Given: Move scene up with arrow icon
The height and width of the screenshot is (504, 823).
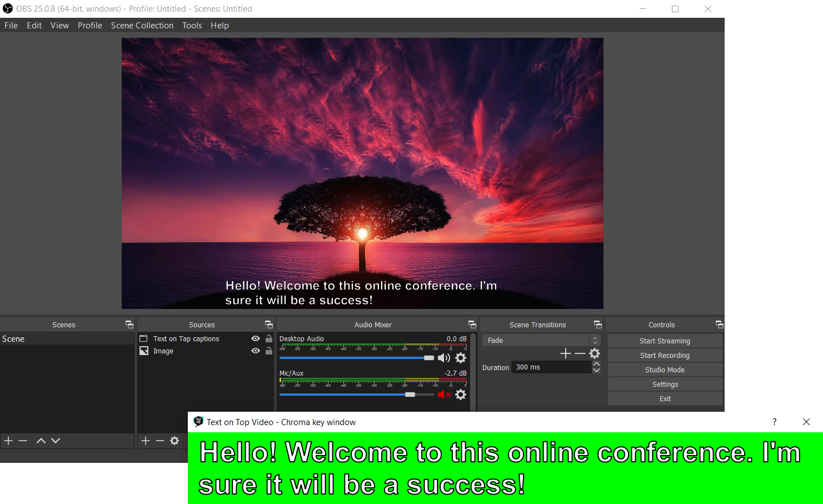Looking at the screenshot, I should (x=41, y=441).
